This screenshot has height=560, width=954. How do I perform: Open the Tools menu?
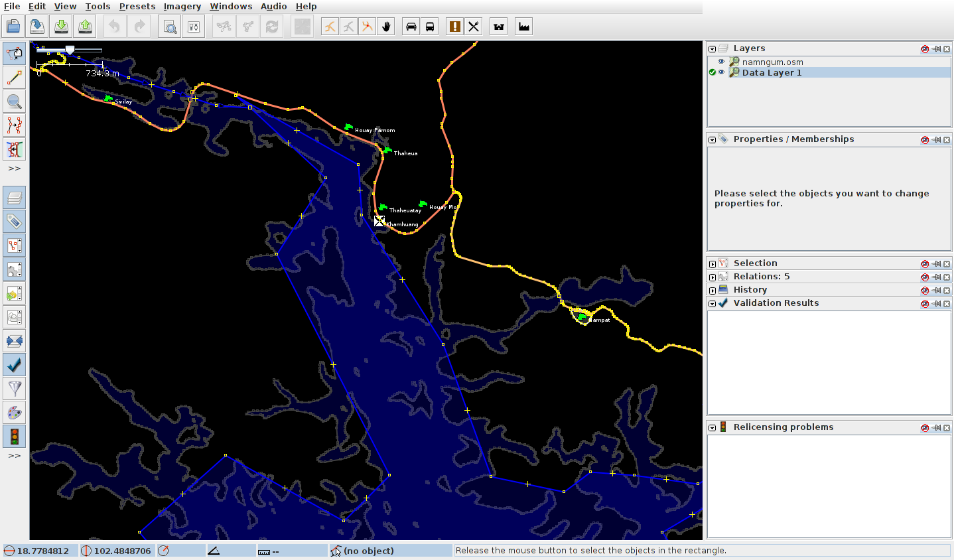pos(98,6)
